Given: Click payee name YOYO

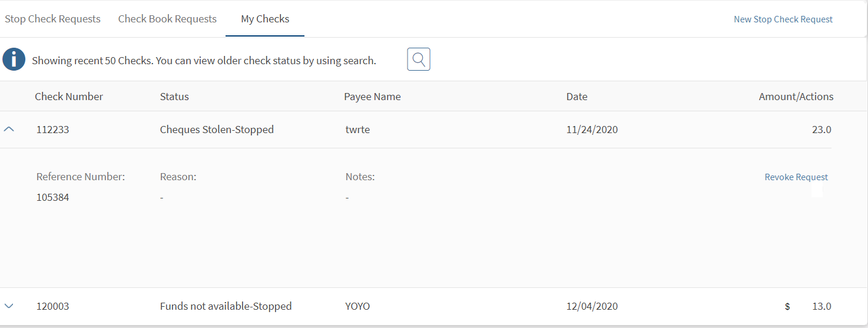Looking at the screenshot, I should point(357,306).
